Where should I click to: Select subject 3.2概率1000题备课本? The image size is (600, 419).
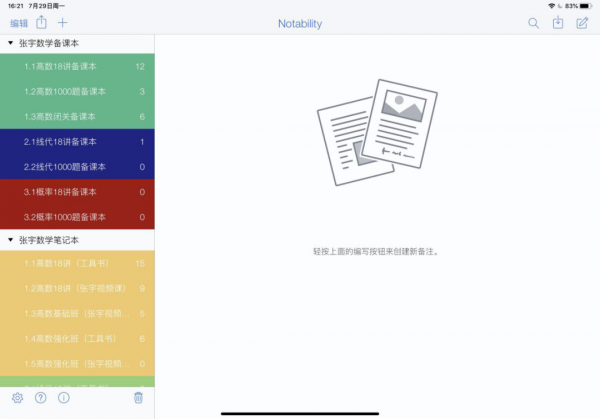(77, 217)
